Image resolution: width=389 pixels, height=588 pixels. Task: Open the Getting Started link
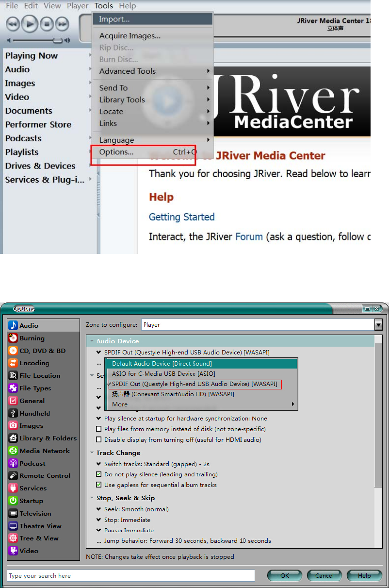(181, 217)
